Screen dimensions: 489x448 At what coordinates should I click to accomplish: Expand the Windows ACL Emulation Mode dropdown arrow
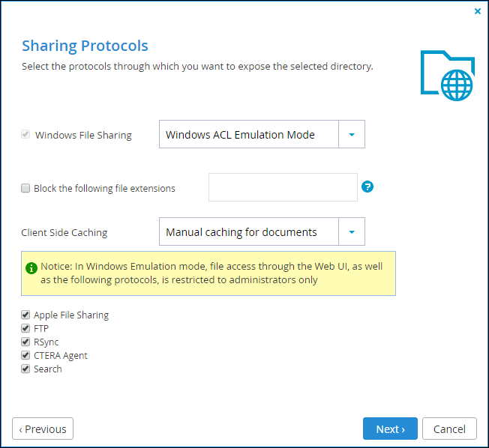pos(352,134)
